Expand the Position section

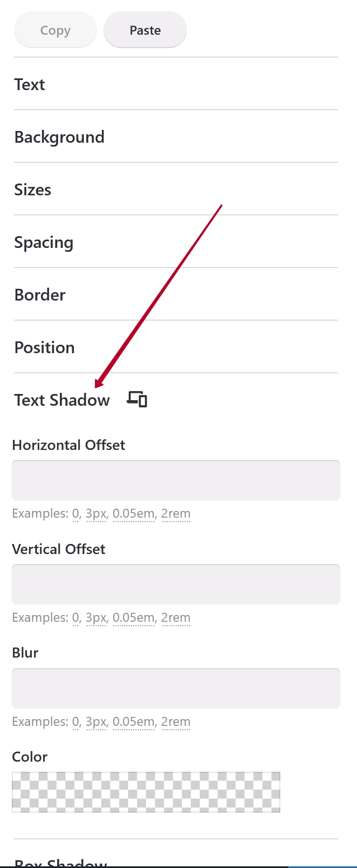44,348
